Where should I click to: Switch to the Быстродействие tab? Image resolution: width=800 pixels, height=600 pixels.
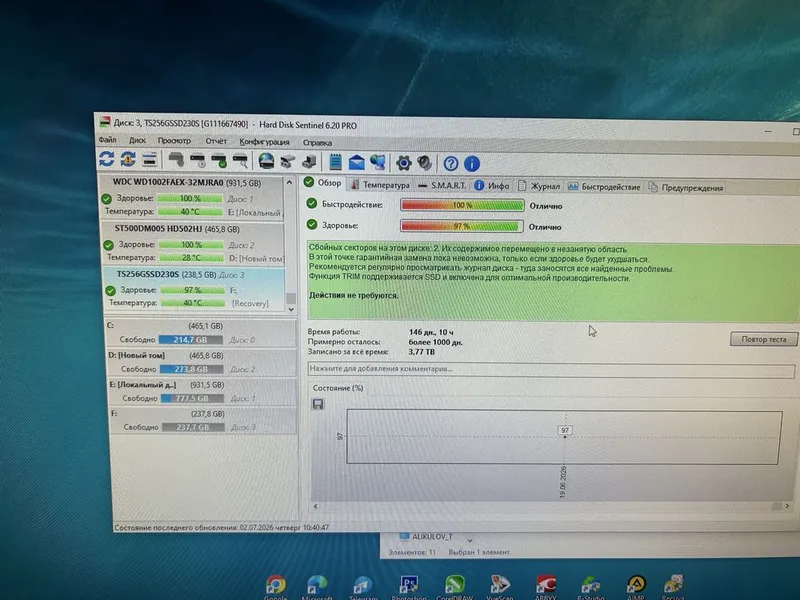click(604, 187)
